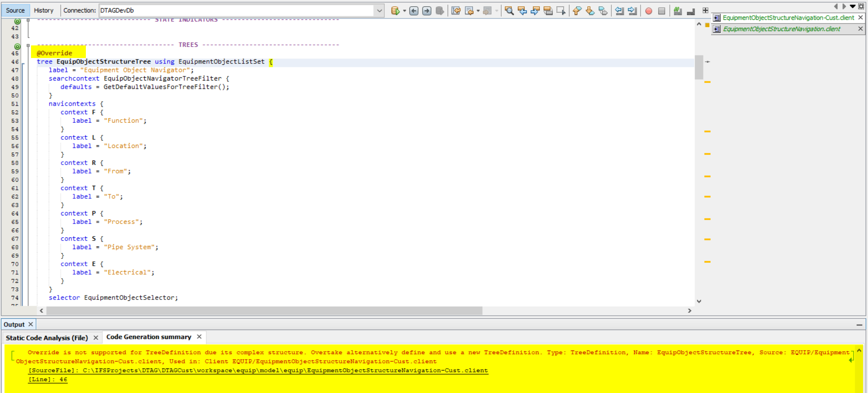Click the Previous Bookmark up-arrow icon
This screenshot has height=393, width=868.
577,11
